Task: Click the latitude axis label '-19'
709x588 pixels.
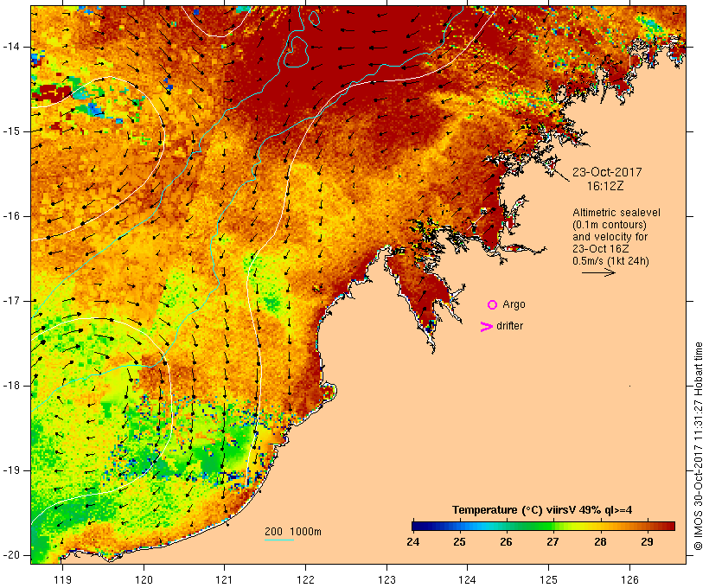Action: click(x=11, y=470)
